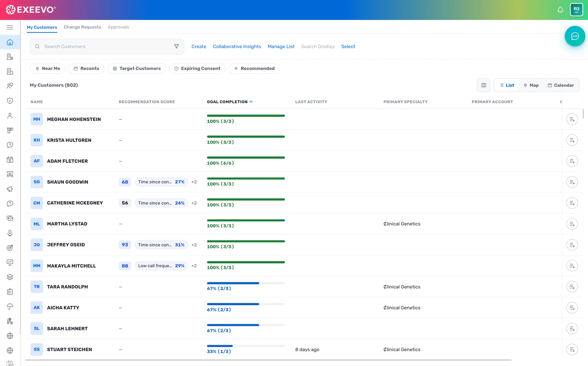Screen dimensions: 588x366
Task: Open Collaborative Insights
Action: pyautogui.click(x=237, y=47)
